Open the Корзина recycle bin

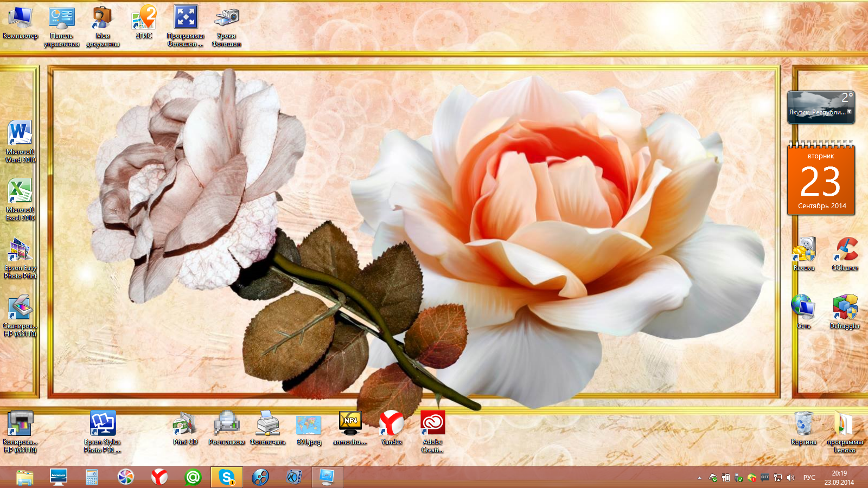coord(803,424)
